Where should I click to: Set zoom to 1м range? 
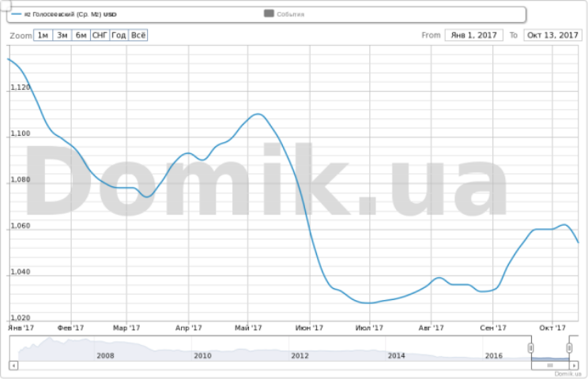pos(43,36)
